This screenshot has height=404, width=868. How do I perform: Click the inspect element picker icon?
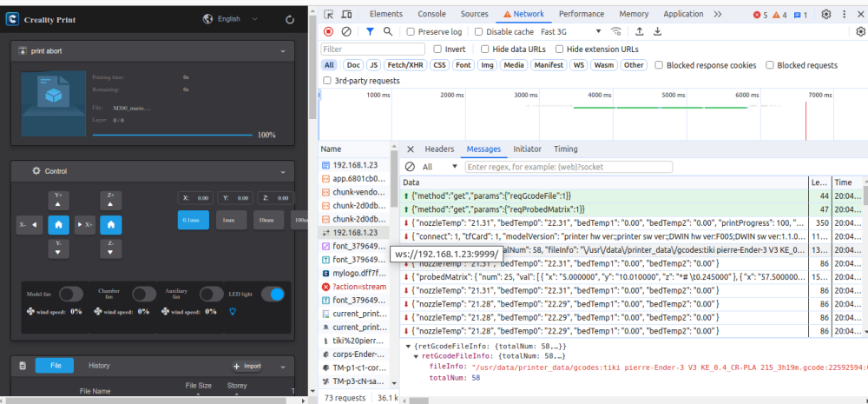(327, 14)
